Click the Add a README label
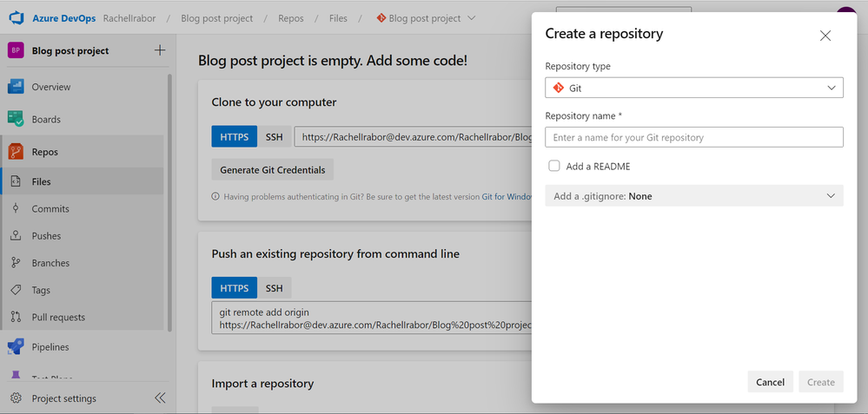This screenshot has width=868, height=414. [x=598, y=166]
